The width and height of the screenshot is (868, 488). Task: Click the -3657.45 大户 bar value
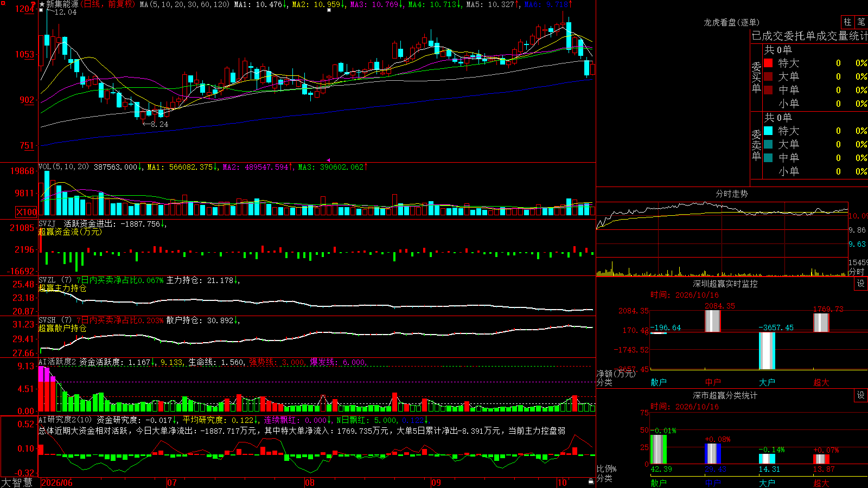[776, 328]
